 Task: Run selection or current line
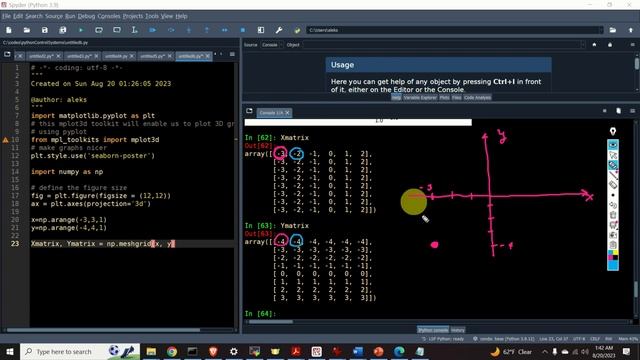135,30
